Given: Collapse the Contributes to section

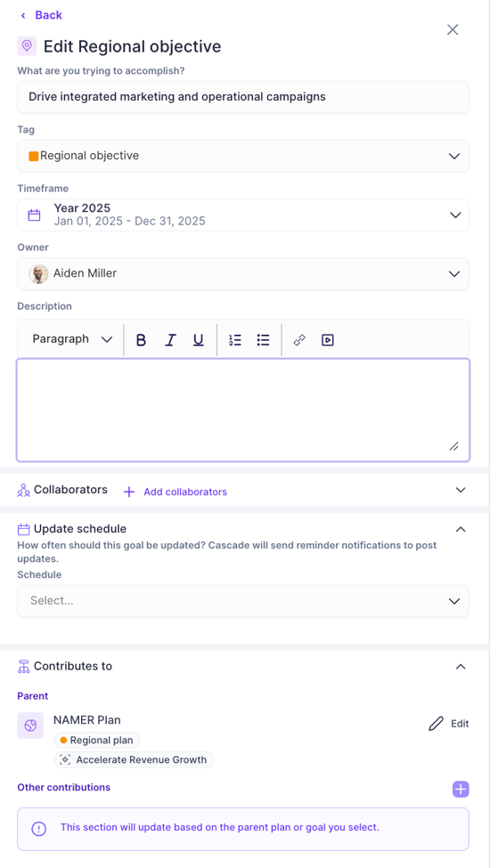Looking at the screenshot, I should (x=461, y=667).
